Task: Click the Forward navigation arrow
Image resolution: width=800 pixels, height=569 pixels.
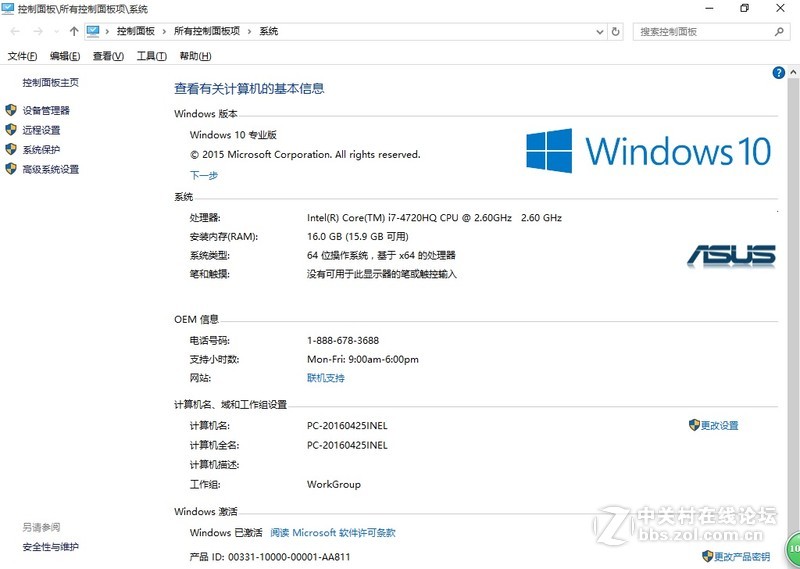Action: tap(38, 32)
